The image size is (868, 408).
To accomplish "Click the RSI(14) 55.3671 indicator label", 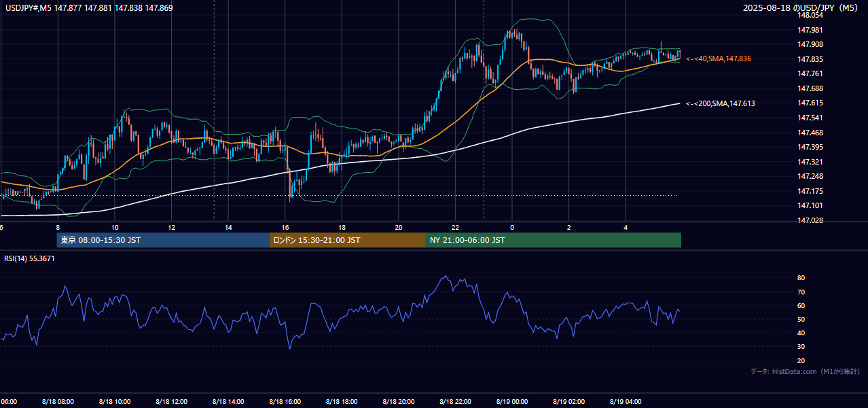I will click(x=30, y=258).
